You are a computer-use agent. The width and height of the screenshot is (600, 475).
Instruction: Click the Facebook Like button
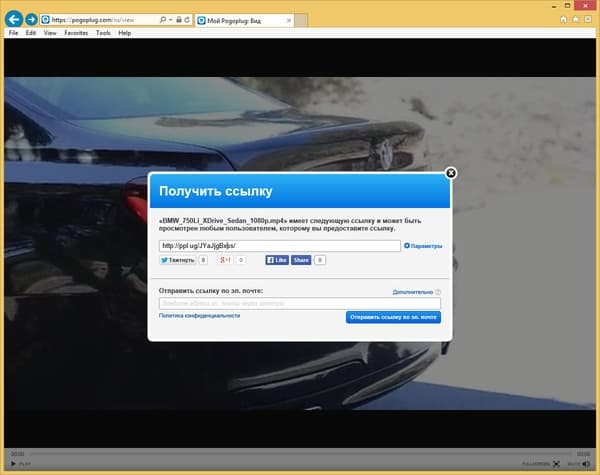(277, 260)
